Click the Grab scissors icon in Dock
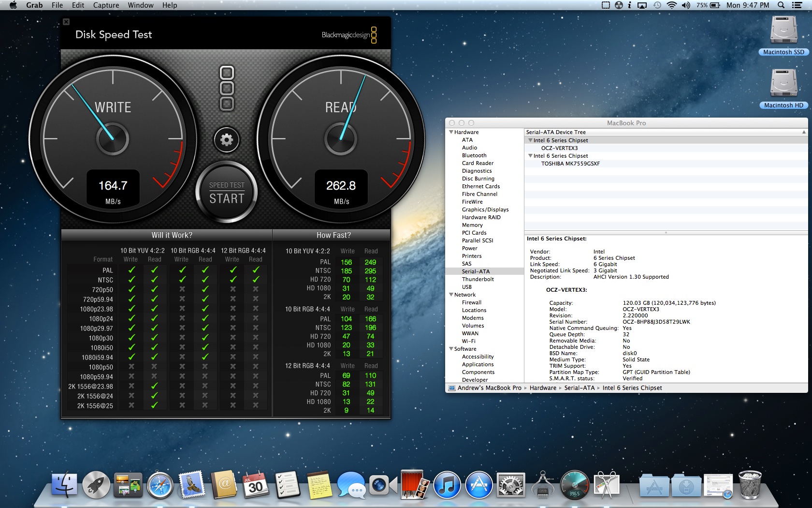Image resolution: width=812 pixels, height=508 pixels. [x=606, y=485]
